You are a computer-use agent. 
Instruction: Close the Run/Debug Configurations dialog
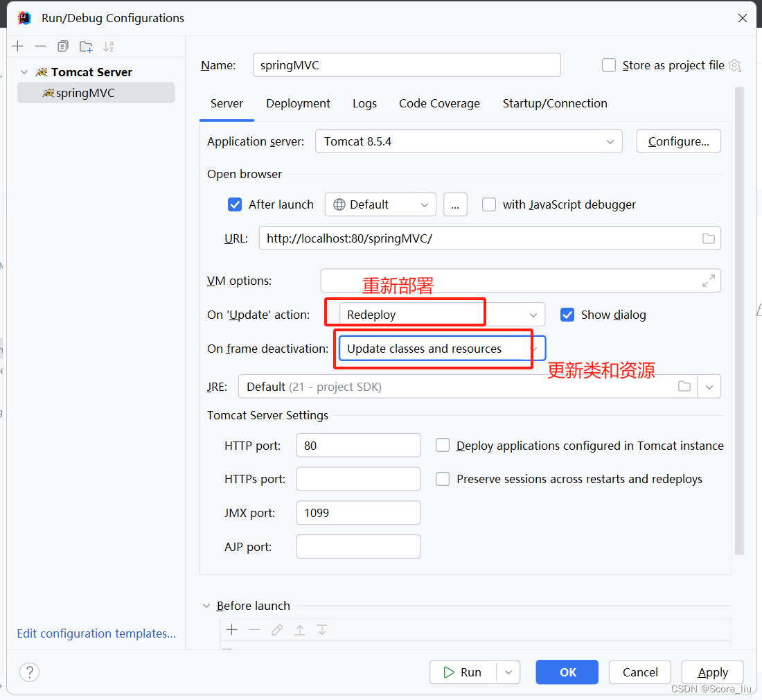742,18
